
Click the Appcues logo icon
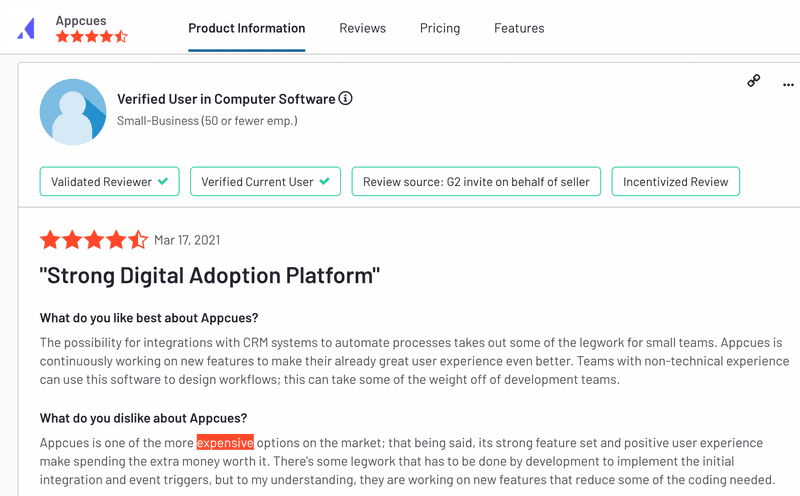[26, 29]
